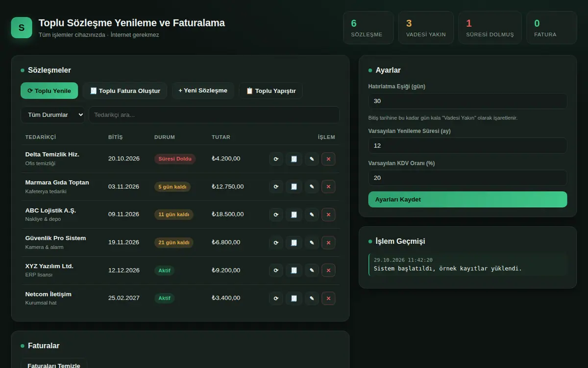The width and height of the screenshot is (588, 368).
Task: Click the Hatırlatma Eşiği (gün) field
Action: tap(467, 101)
